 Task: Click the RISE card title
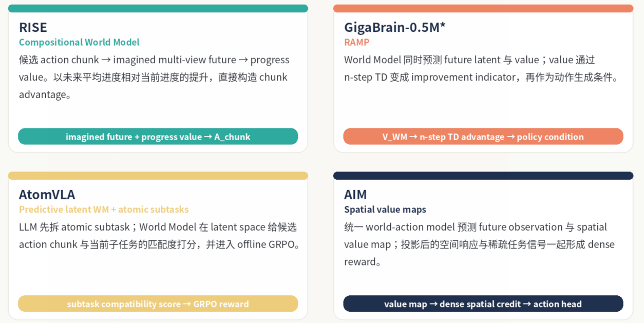tap(33, 27)
